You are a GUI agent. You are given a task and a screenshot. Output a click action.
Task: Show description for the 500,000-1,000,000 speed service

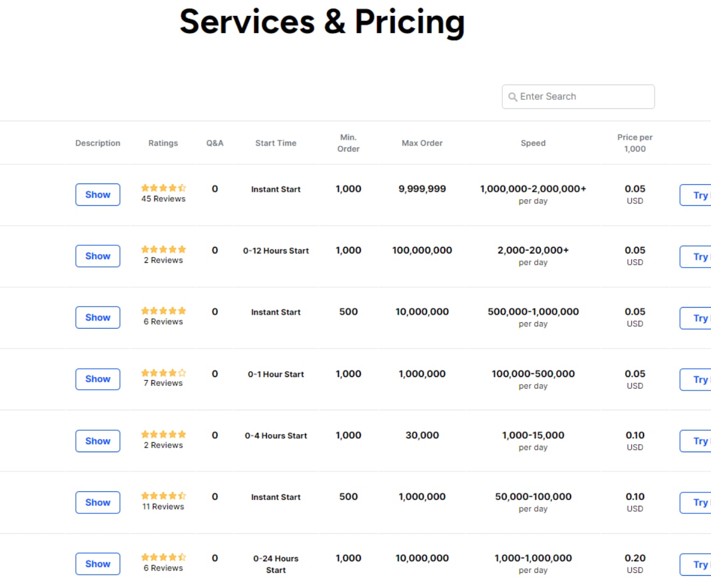(98, 318)
